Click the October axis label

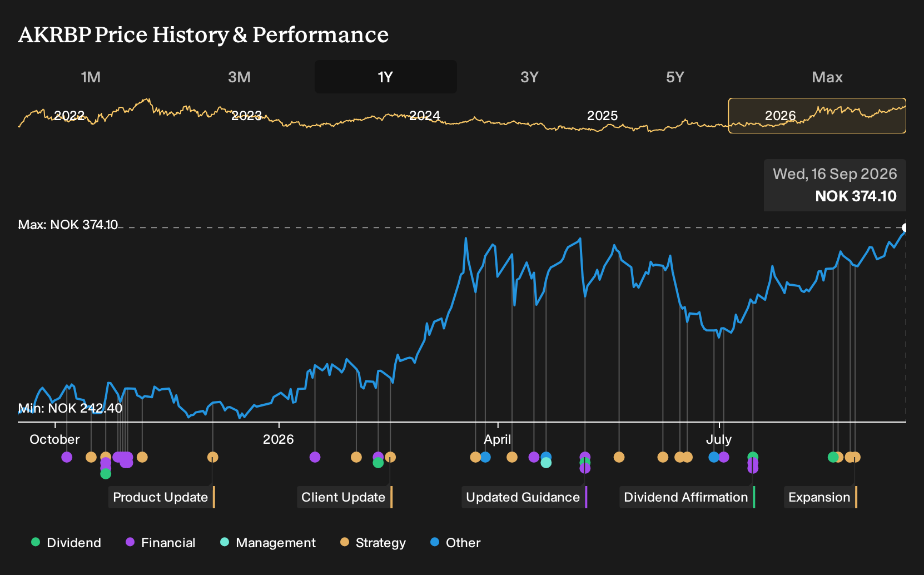tap(54, 439)
